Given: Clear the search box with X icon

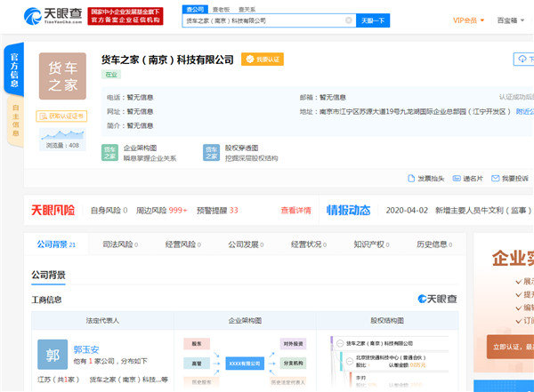Looking at the screenshot, I should [348, 20].
